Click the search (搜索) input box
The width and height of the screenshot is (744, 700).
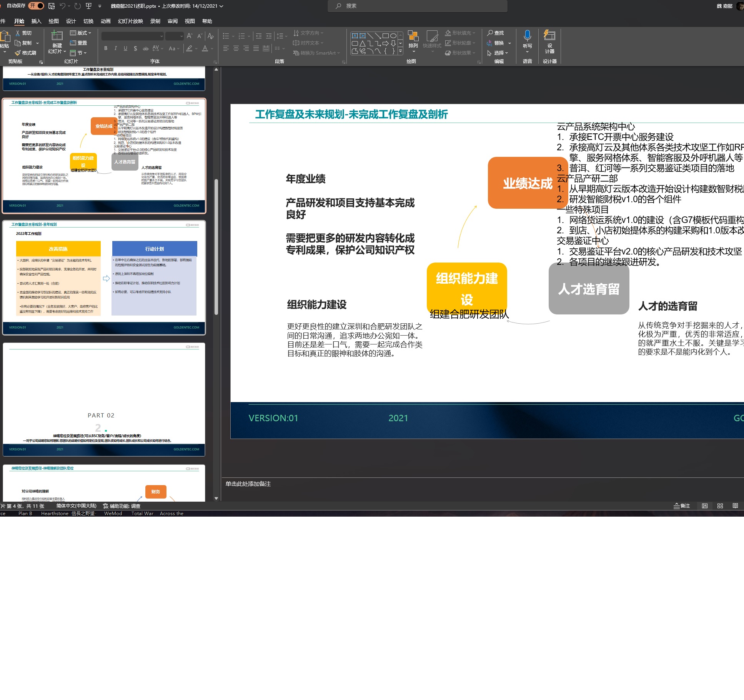417,6
